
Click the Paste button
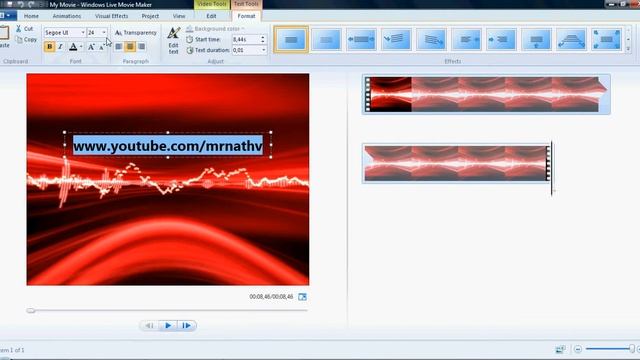[x=4, y=37]
